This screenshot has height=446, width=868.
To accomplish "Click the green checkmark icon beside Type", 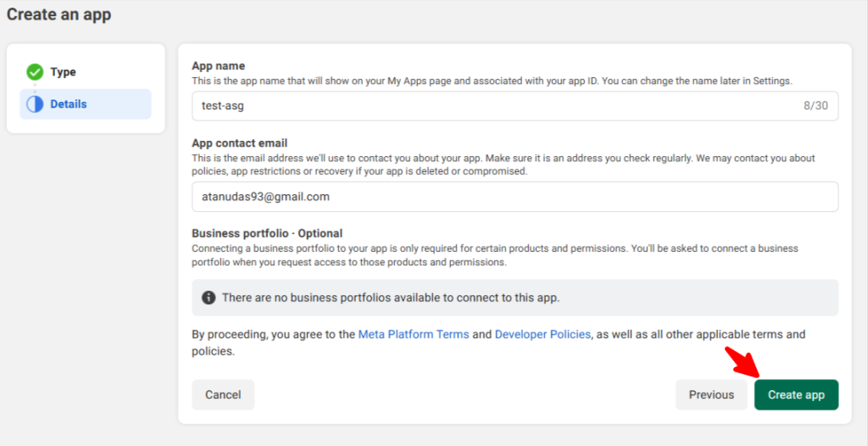I will pos(35,72).
